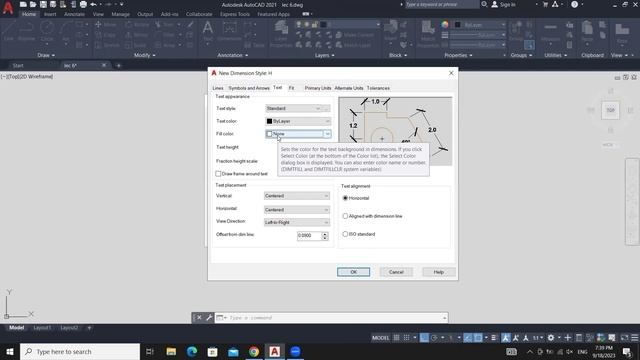Select the Move tool in Modify panel
The width and height of the screenshot is (640, 360).
pyautogui.click(x=106, y=24)
